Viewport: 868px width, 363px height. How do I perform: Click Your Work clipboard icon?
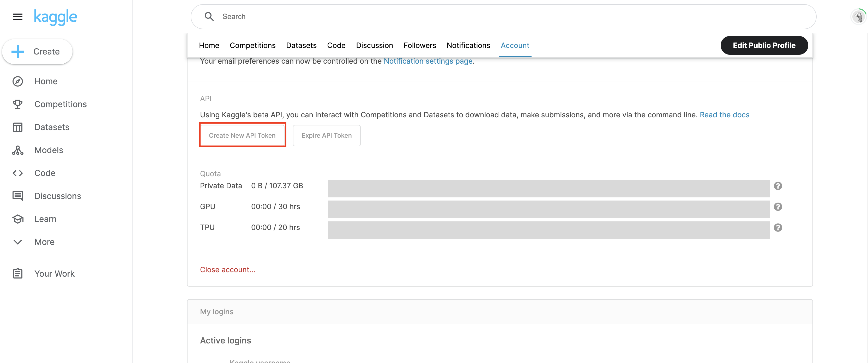point(17,273)
